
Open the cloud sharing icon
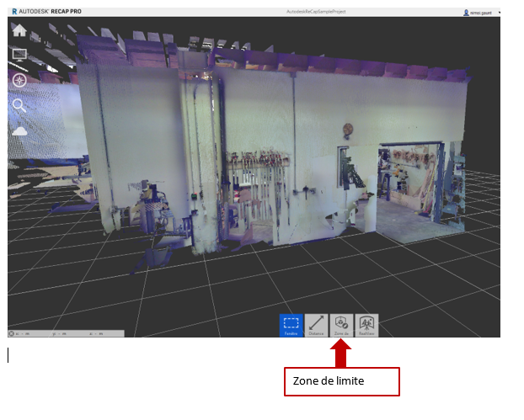click(x=19, y=131)
